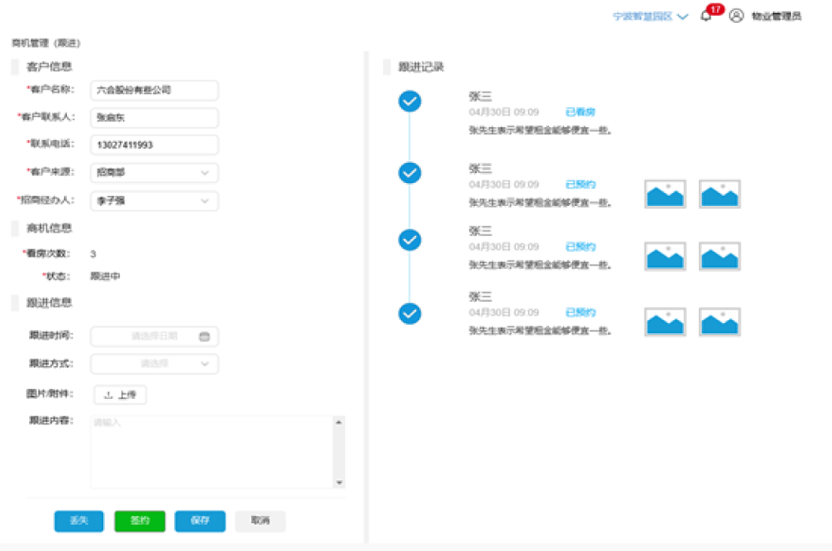832x551 pixels.
Task: Click the calendar icon in 跟进时间 field
Action: click(204, 337)
